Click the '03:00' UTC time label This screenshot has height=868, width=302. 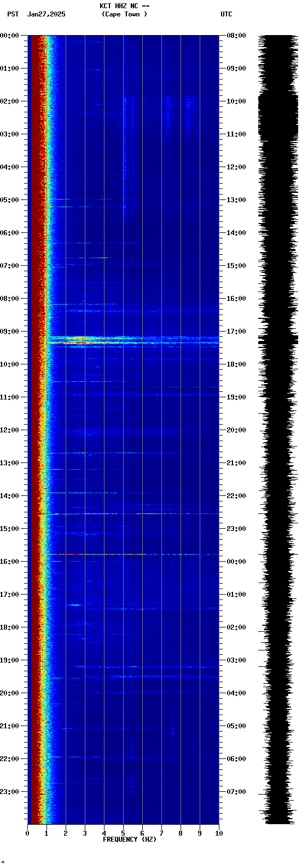[236, 660]
